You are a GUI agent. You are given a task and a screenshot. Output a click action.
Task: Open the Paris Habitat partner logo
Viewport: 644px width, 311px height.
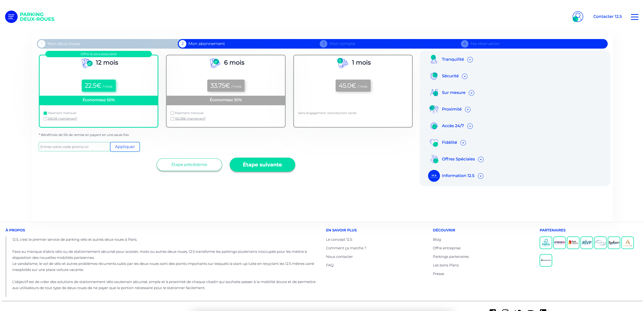point(573,243)
